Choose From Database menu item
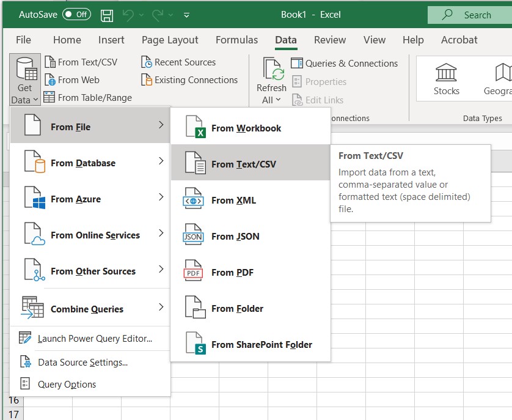The width and height of the screenshot is (512, 420). pyautogui.click(x=90, y=161)
